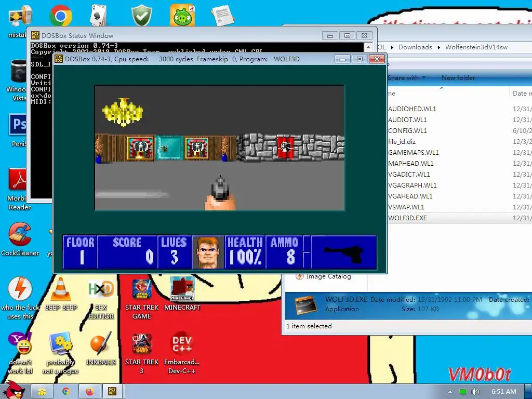Image resolution: width=532 pixels, height=399 pixels.
Task: Click the Angry Birds start button
Action: pos(13,390)
